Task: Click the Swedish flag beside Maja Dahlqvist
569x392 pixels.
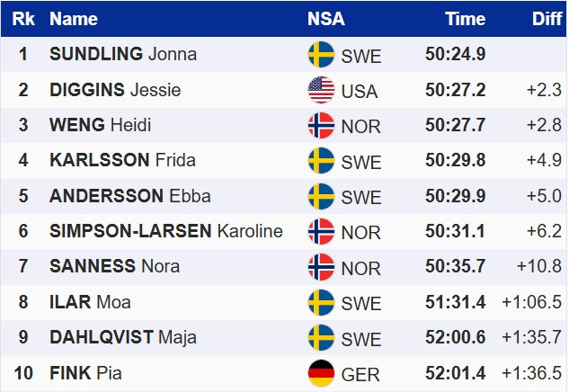Action: coord(321,337)
